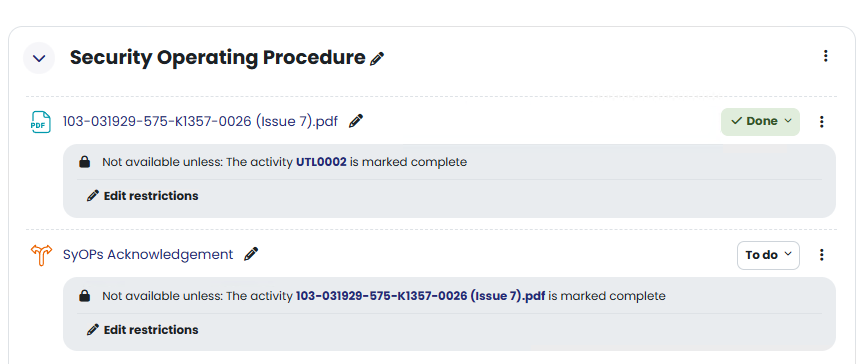Click the Security Operating Procedure heading text

(x=218, y=58)
